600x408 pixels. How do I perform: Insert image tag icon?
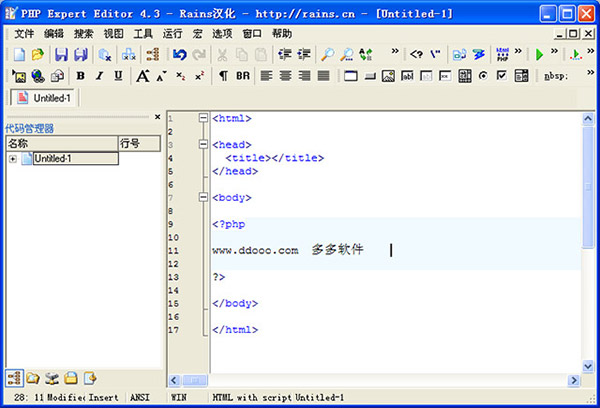click(x=19, y=76)
